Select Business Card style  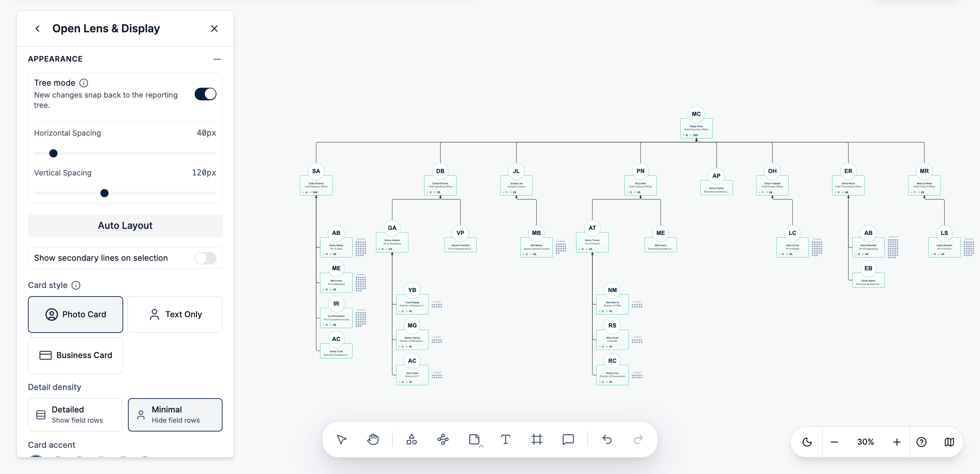[75, 355]
